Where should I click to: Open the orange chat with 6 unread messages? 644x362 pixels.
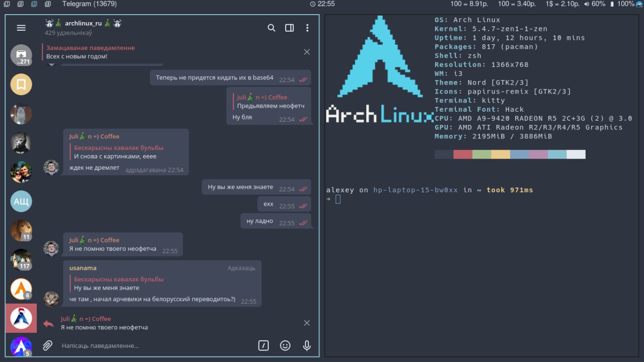[21, 289]
